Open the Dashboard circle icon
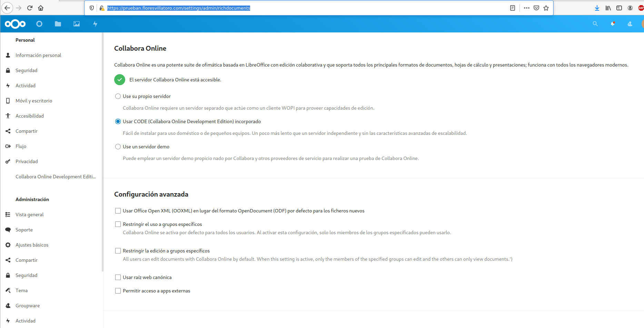The width and height of the screenshot is (644, 328). (x=39, y=24)
